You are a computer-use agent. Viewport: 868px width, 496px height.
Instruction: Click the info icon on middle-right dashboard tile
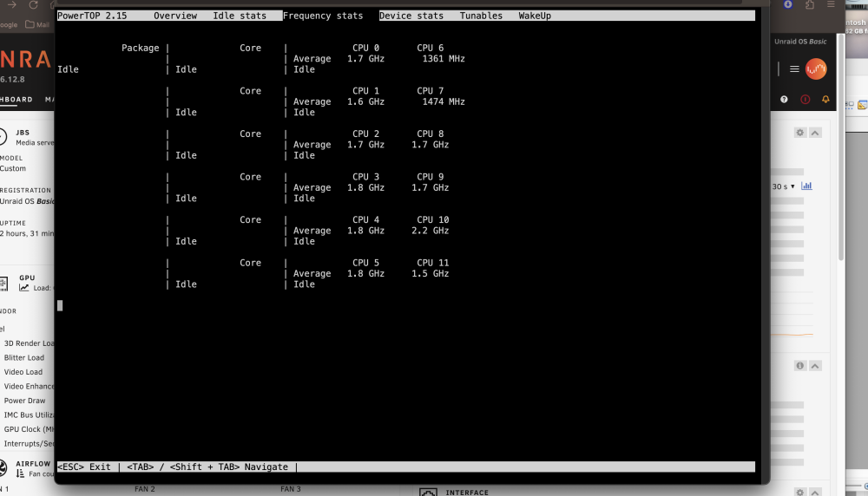point(800,366)
